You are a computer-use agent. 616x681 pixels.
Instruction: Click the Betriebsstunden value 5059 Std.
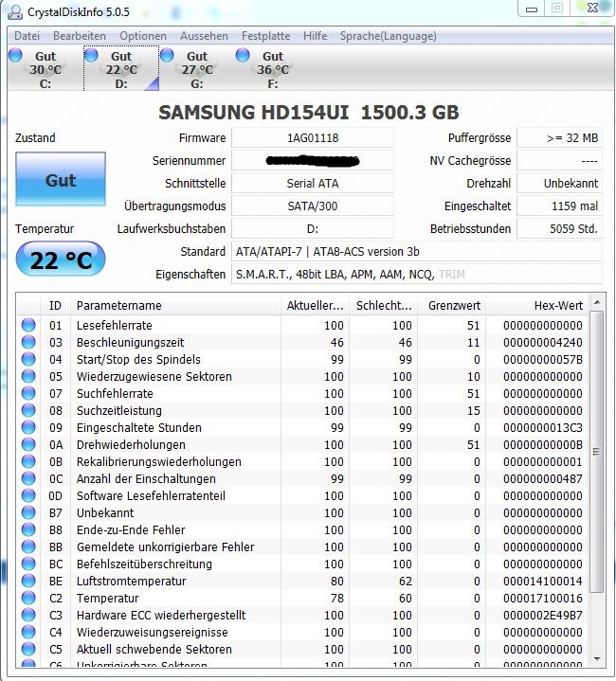(x=559, y=228)
